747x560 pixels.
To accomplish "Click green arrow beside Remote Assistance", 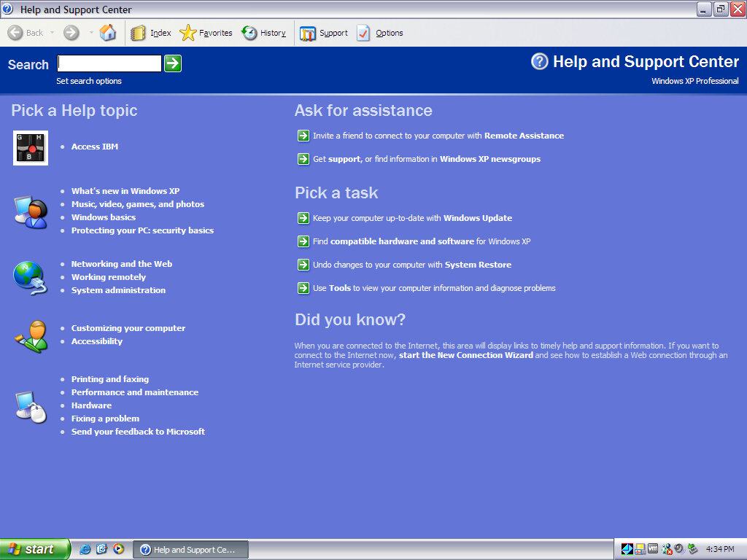I will pos(303,136).
